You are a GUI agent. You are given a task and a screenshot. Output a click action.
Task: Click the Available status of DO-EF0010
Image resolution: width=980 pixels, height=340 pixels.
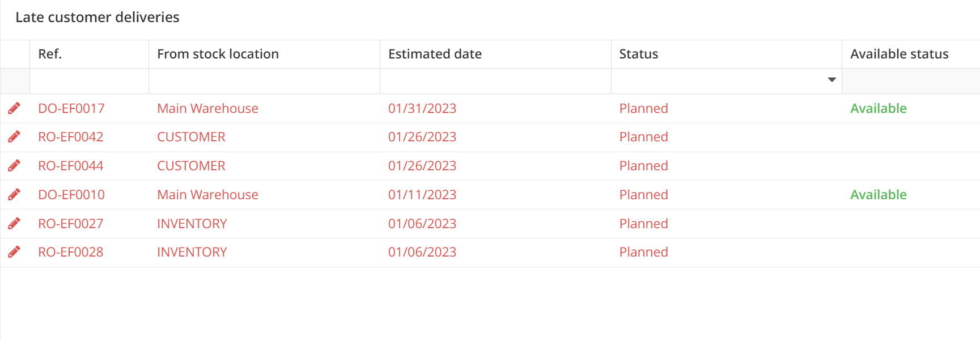(878, 195)
